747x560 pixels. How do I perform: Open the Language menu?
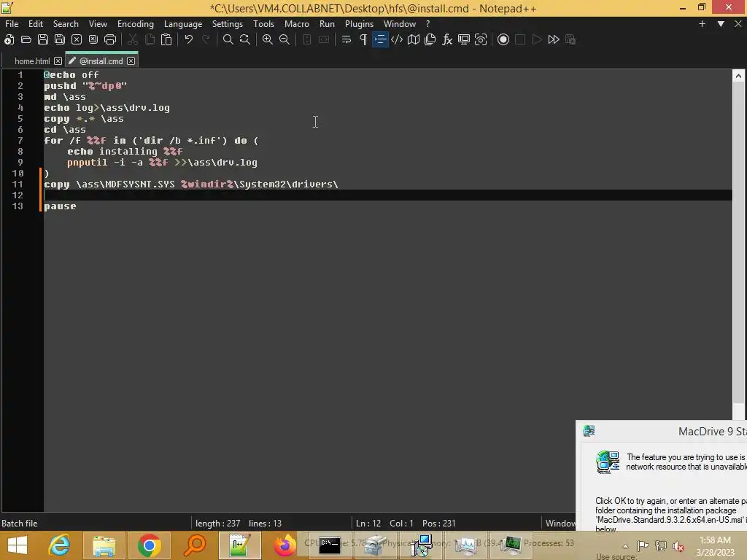click(183, 24)
